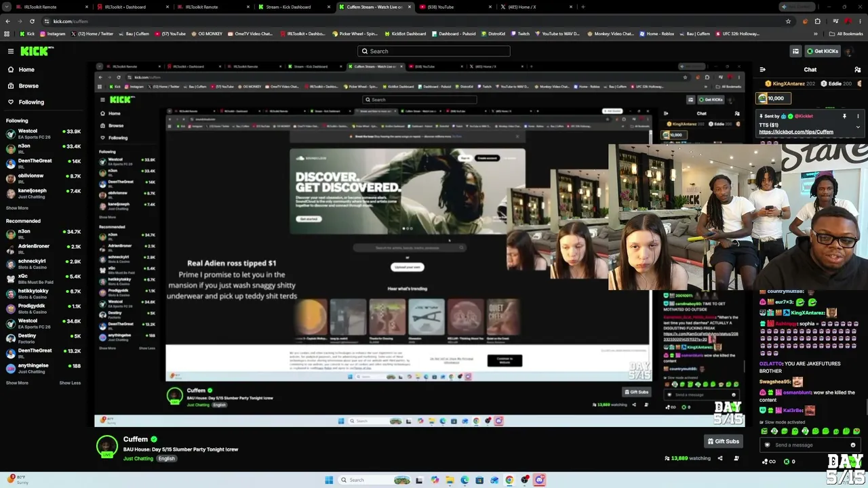Share the stream using the share icon
The width and height of the screenshot is (868, 488).
click(720, 458)
